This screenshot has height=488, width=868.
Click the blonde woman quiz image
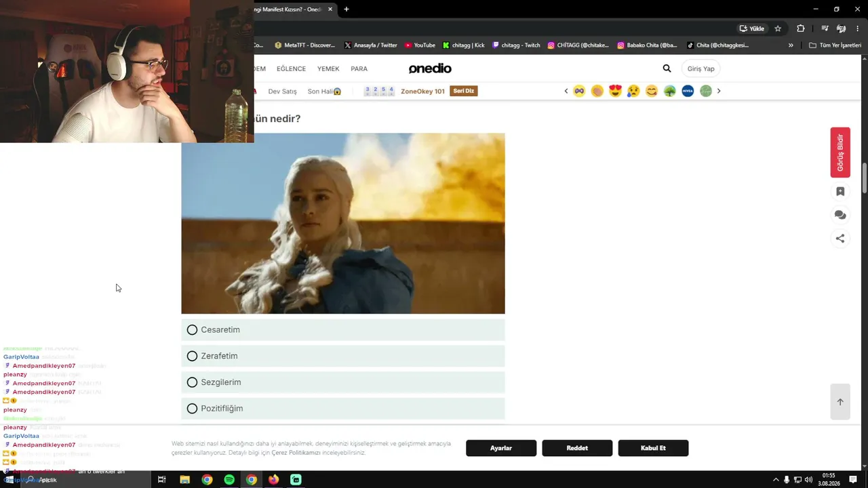tap(343, 224)
